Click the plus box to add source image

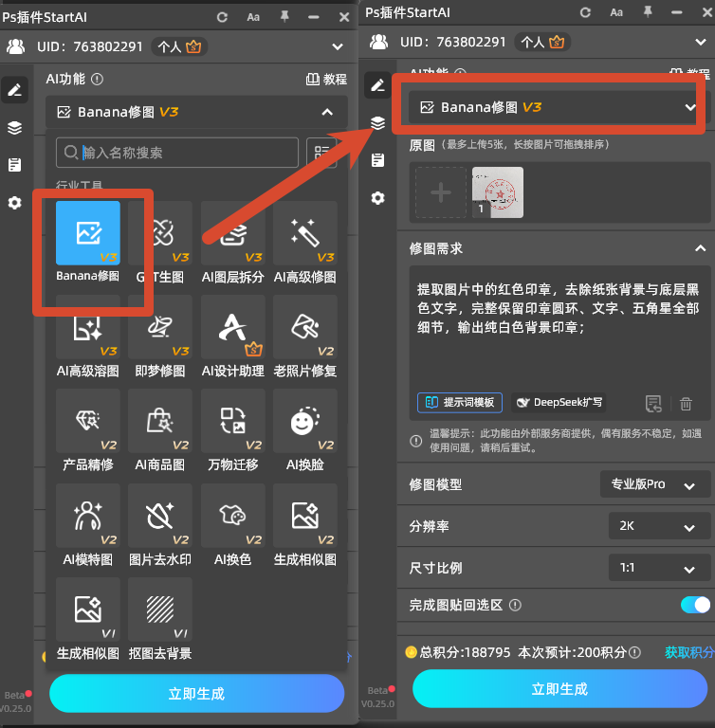coord(440,192)
